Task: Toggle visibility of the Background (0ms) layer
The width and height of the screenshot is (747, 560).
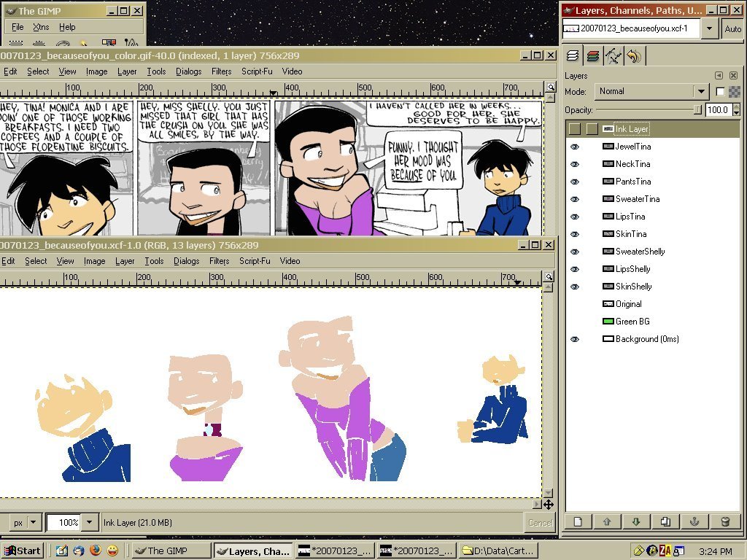Action: 575,339
